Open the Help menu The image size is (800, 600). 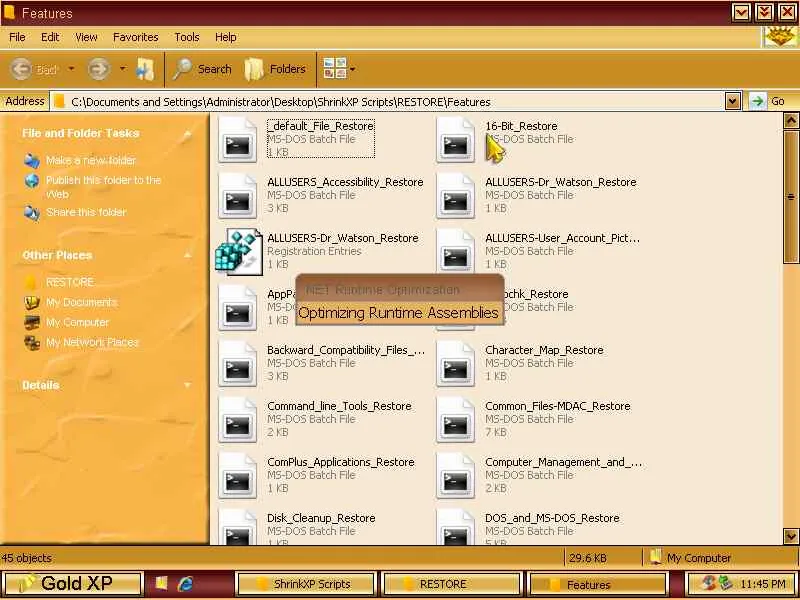coord(226,37)
